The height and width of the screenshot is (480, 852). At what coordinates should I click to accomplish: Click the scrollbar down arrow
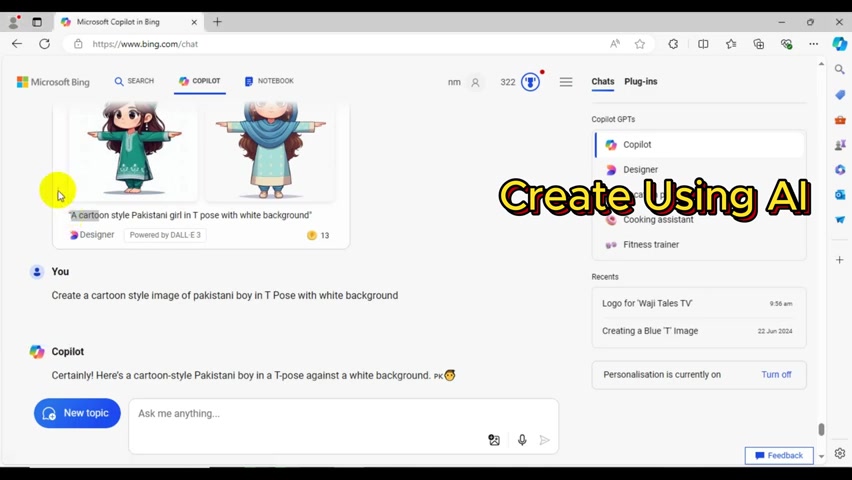[821, 457]
